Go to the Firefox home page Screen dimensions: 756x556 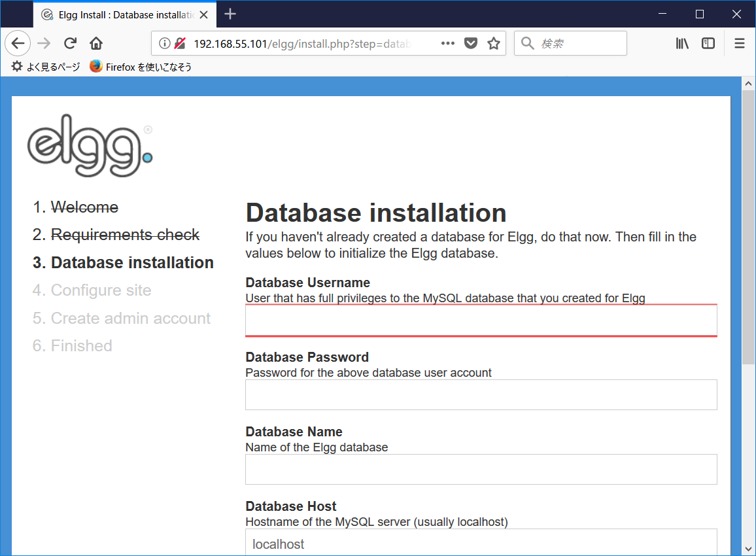pyautogui.click(x=95, y=43)
